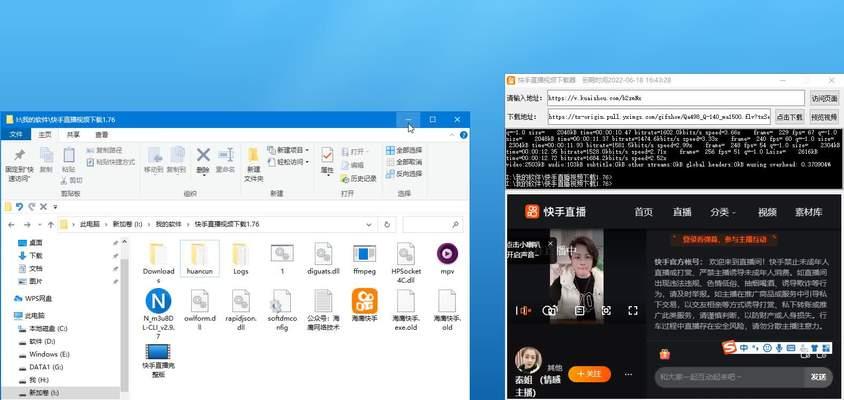Open the quick access toolbar customize dropdown
Screen dimensions: 844x400
[x=55, y=207]
